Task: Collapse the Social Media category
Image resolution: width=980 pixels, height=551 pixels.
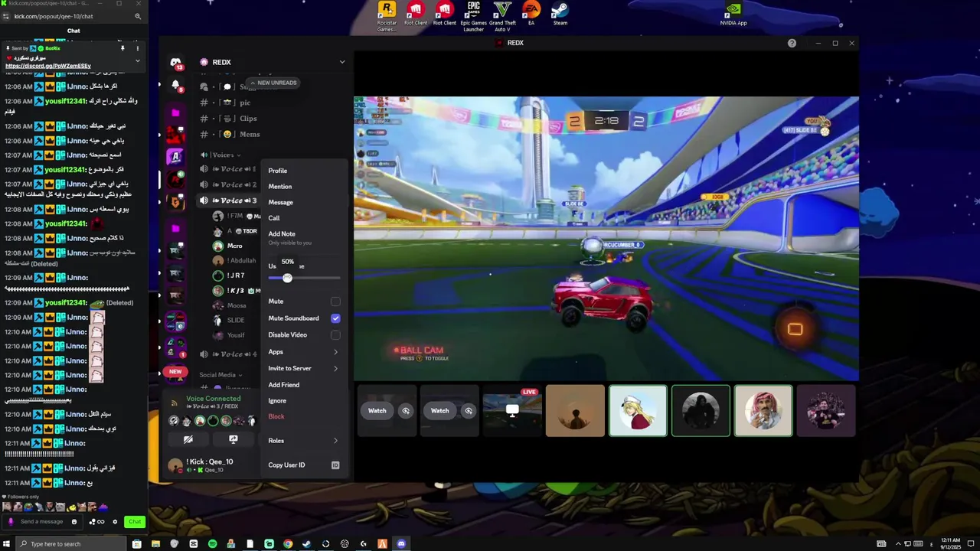Action: click(220, 375)
